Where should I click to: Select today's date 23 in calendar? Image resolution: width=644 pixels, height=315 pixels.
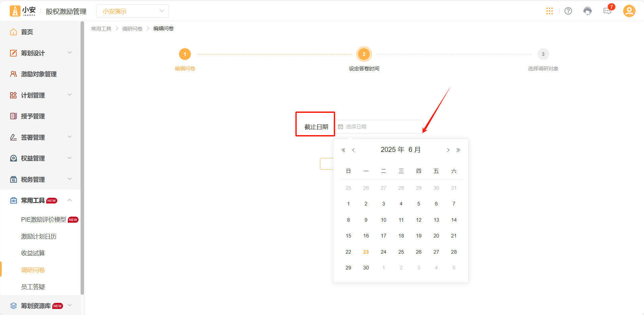point(366,252)
